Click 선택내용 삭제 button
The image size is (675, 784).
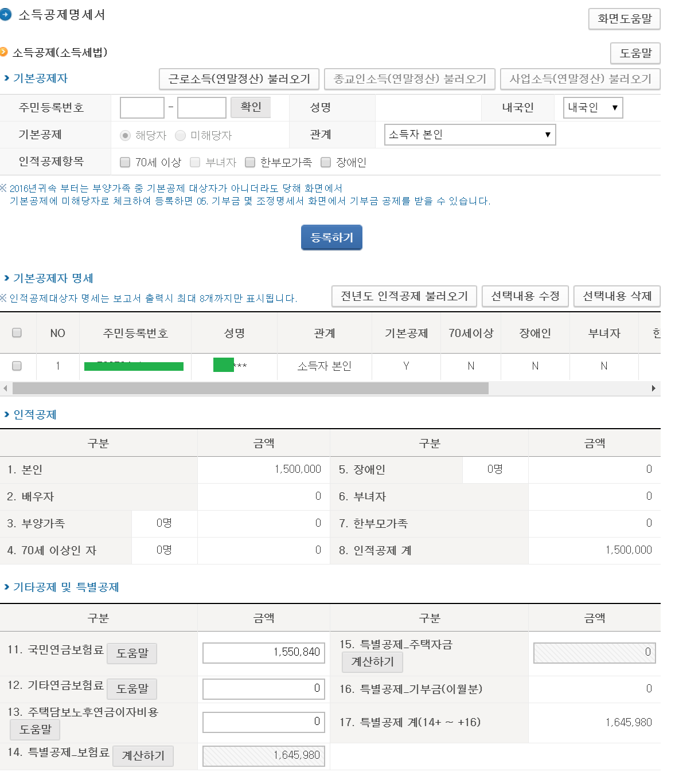pos(617,296)
